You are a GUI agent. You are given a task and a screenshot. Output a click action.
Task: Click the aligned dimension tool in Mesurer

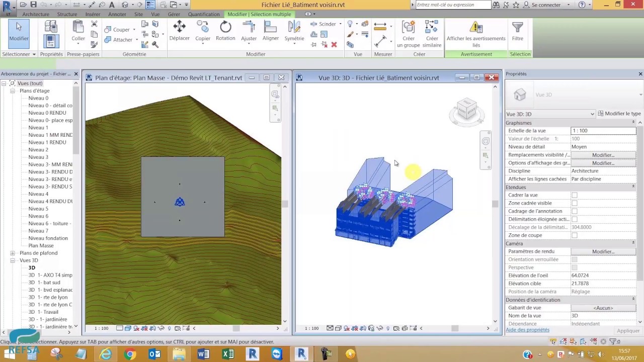(x=380, y=26)
